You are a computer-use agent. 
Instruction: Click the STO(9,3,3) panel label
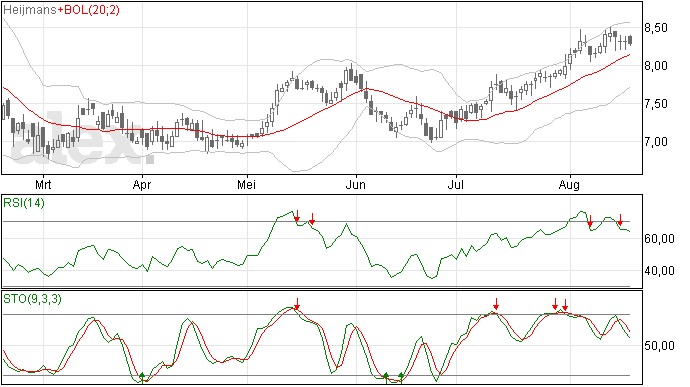tap(32, 299)
